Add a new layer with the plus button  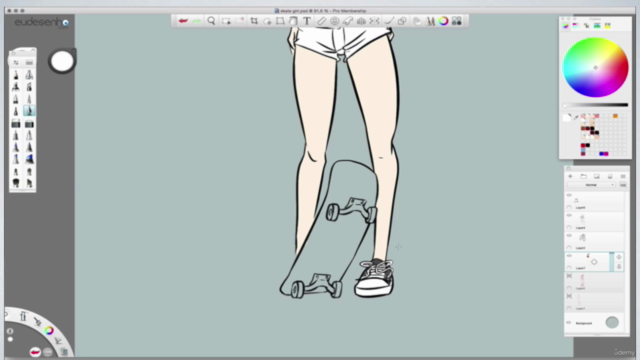[x=570, y=176]
